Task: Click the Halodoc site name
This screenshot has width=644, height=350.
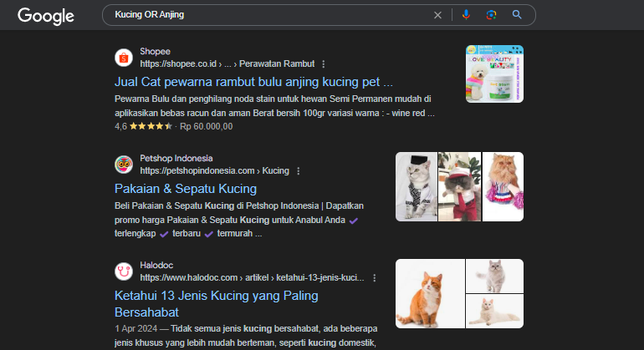Action: coord(156,266)
